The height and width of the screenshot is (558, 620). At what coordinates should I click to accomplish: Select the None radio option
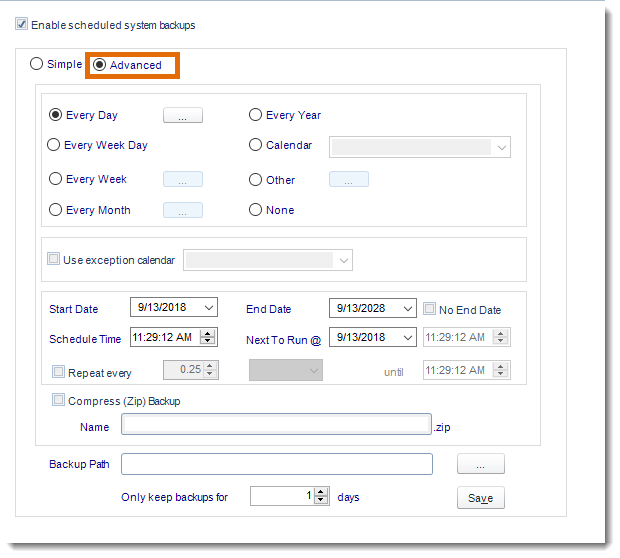(255, 210)
